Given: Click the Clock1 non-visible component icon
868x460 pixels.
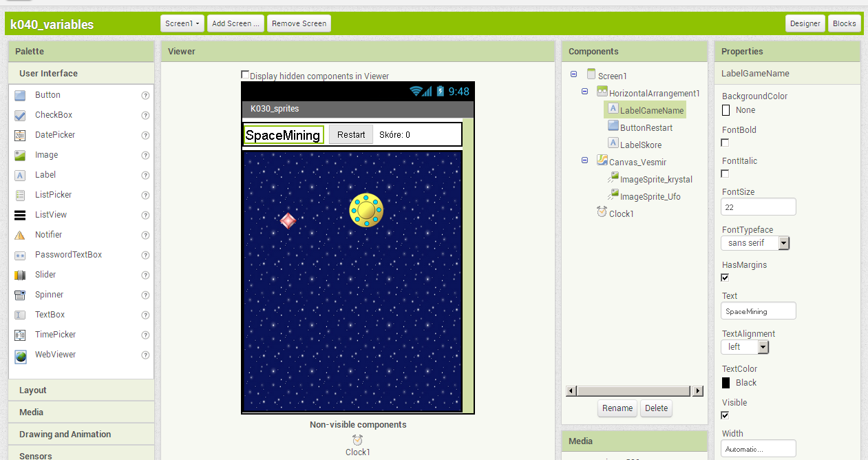Looking at the screenshot, I should tap(358, 440).
